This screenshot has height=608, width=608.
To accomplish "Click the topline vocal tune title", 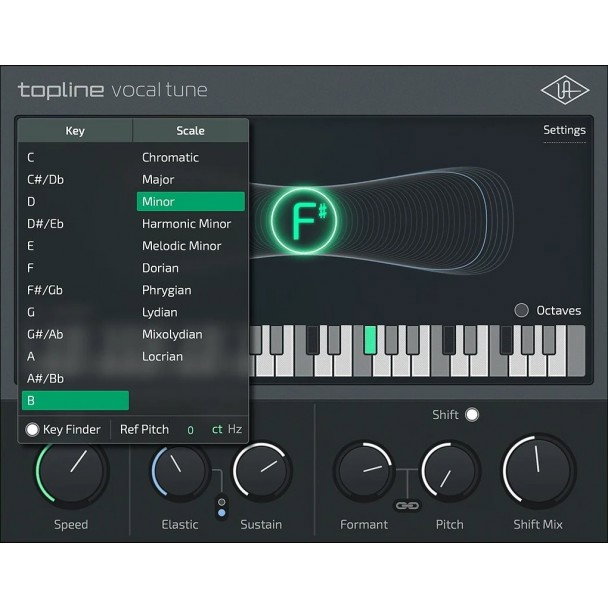I will coord(113,90).
